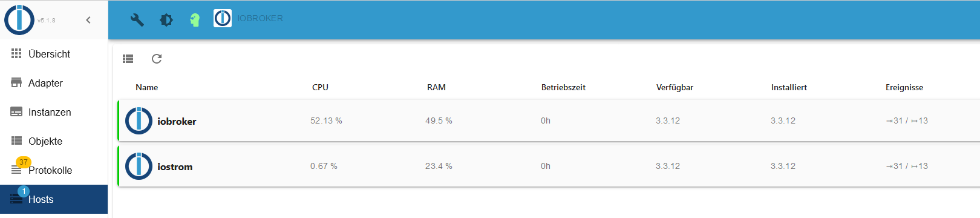The height and width of the screenshot is (218, 980).
Task: Switch hosts view to list layout icon
Action: (x=128, y=59)
